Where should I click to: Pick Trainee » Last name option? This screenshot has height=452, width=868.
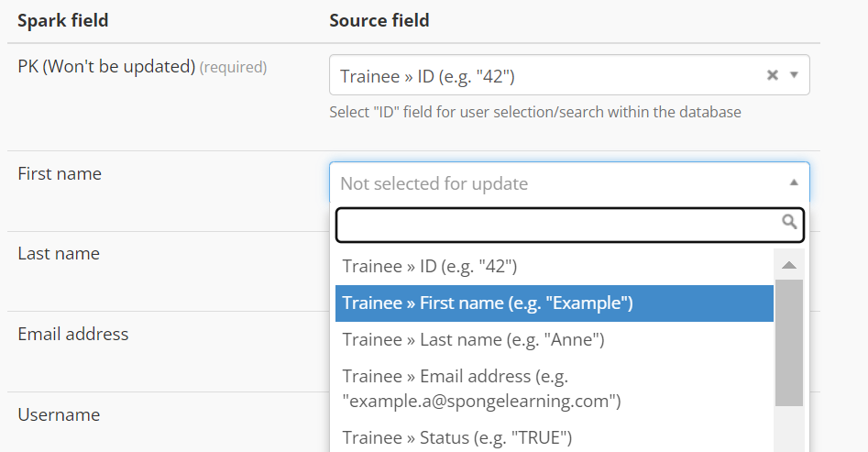pos(555,339)
